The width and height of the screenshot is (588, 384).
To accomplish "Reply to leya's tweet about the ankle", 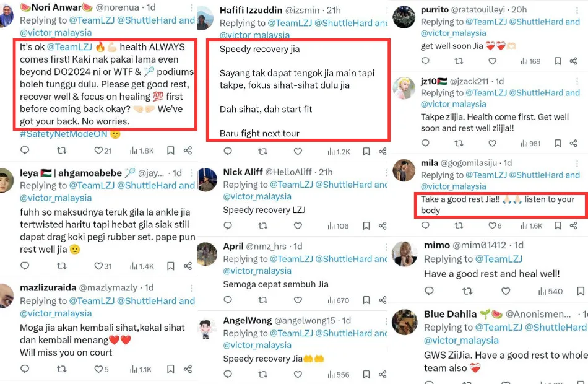I will click(25, 266).
